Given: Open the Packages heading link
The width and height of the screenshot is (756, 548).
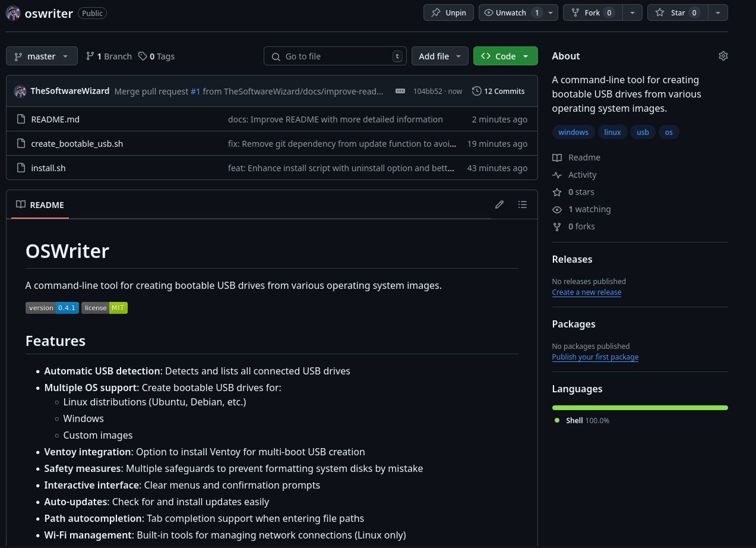Looking at the screenshot, I should point(574,324).
